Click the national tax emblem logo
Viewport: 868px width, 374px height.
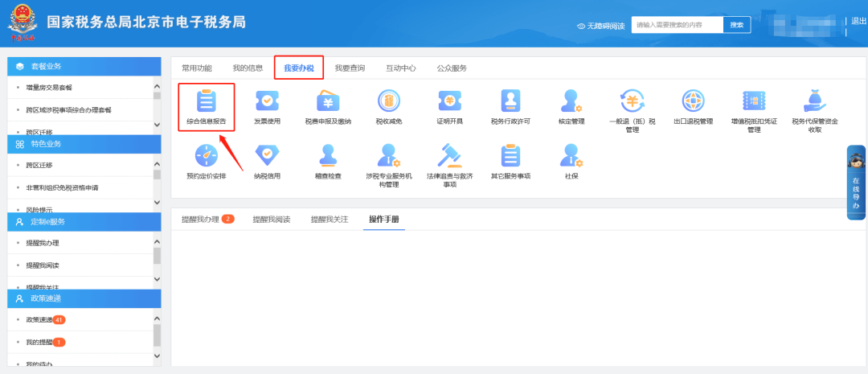(21, 23)
